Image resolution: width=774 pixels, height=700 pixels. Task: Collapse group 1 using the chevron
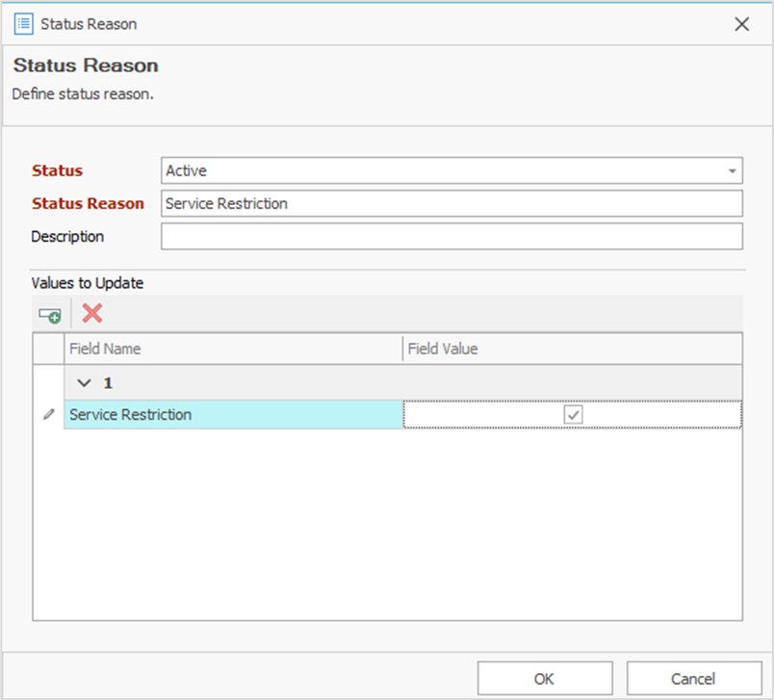(x=85, y=383)
